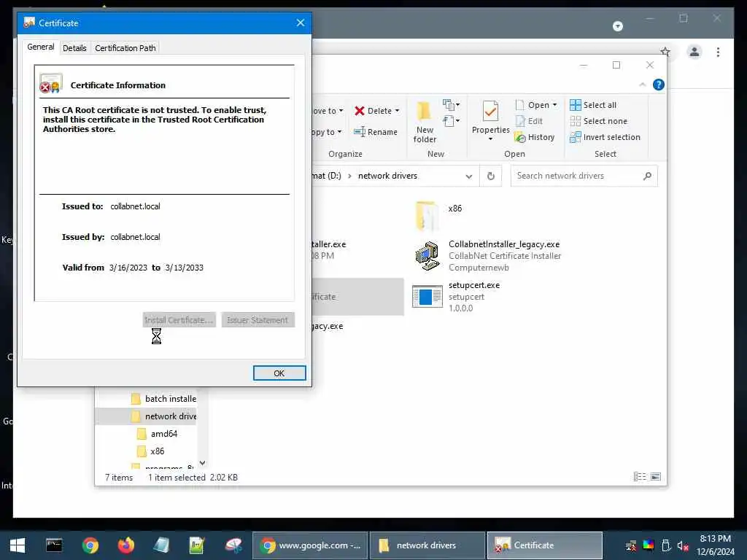
Task: Open Command Prompt from taskbar
Action: (x=54, y=545)
